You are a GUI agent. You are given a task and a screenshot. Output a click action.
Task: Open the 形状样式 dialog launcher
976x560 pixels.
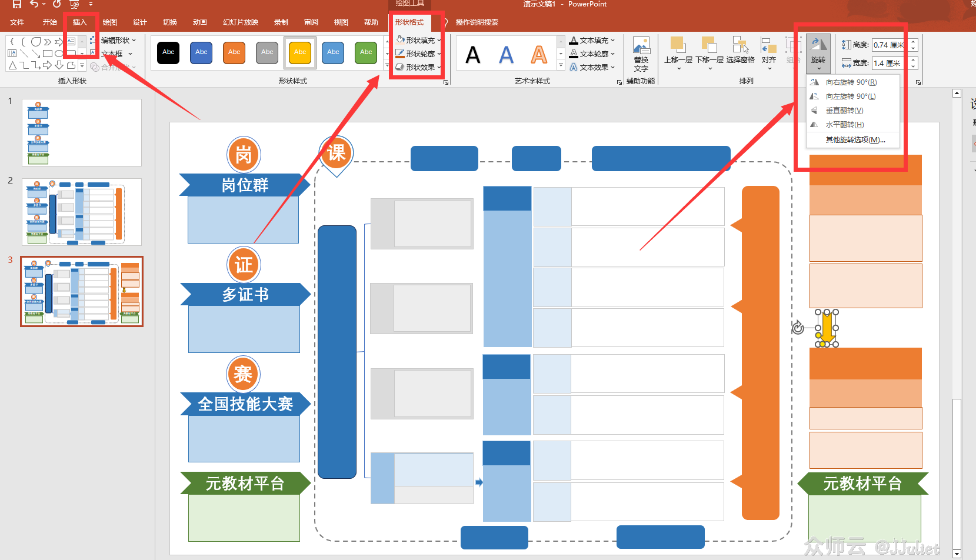coord(446,82)
